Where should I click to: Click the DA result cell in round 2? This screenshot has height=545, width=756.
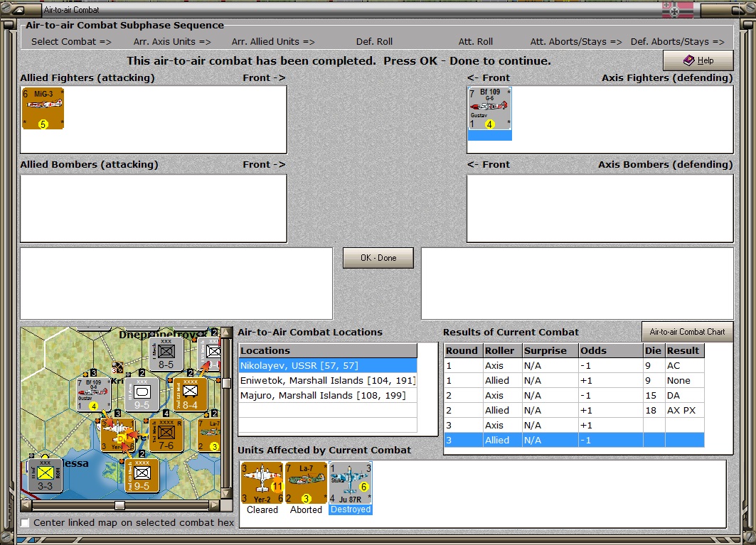[x=685, y=395]
